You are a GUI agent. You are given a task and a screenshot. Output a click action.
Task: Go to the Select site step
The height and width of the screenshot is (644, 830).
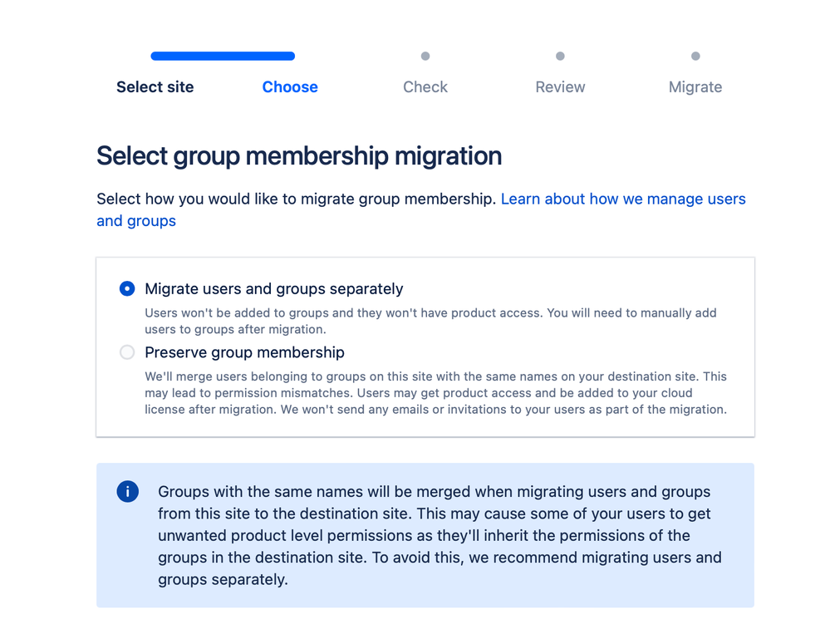click(x=155, y=87)
